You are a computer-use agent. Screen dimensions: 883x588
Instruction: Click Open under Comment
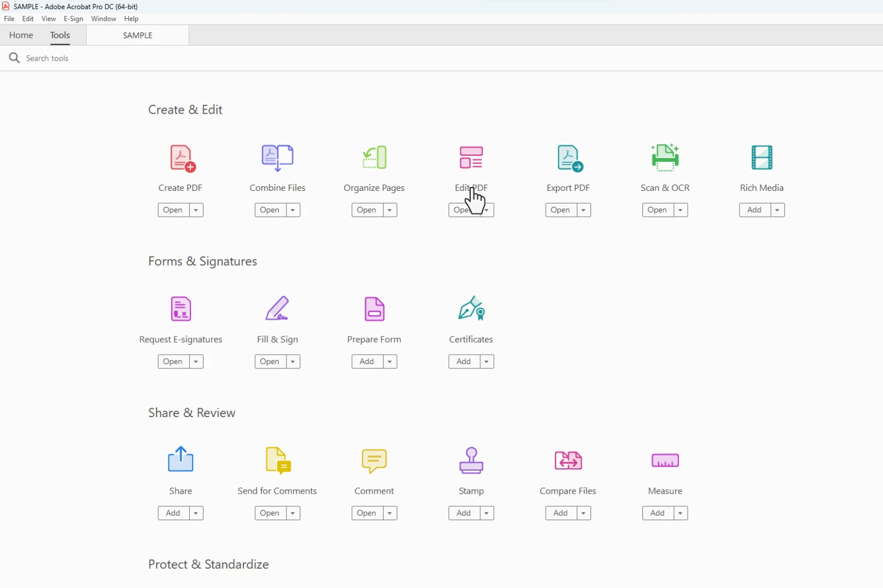coord(367,514)
